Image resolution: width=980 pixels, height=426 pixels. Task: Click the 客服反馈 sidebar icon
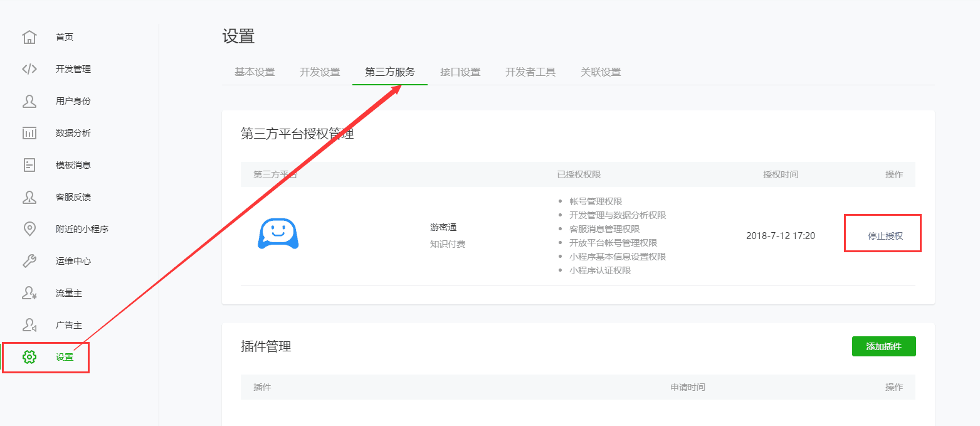29,197
